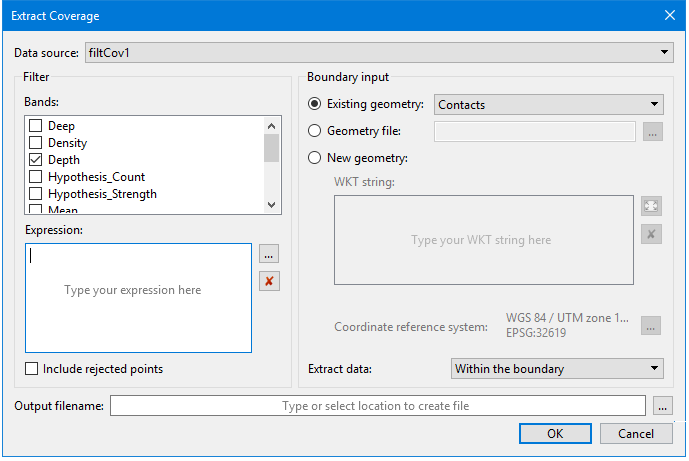Click in the Expression text box

pos(138,297)
